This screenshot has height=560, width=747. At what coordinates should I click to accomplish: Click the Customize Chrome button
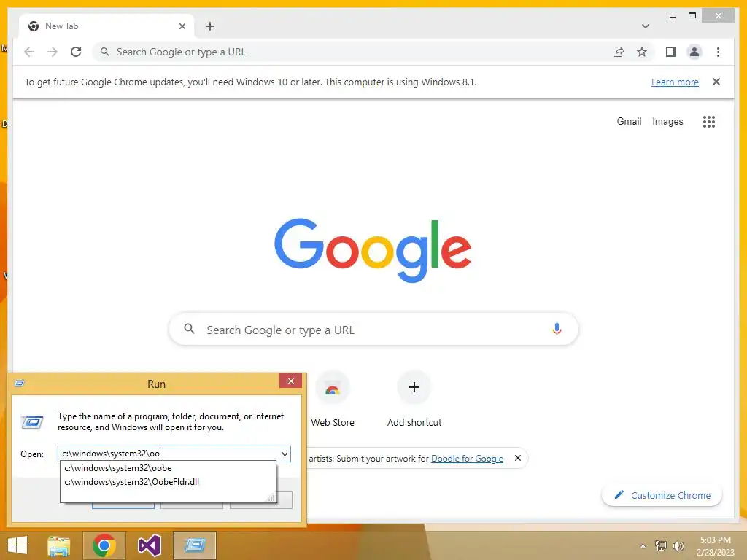662,495
